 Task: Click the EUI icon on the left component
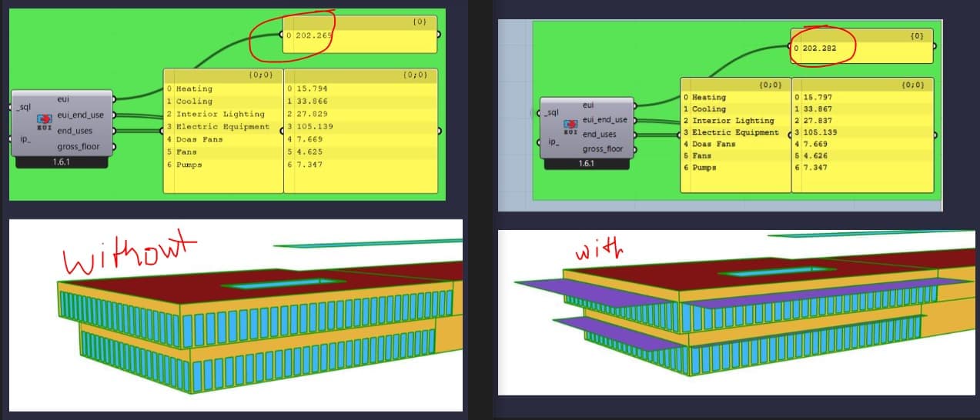(44, 122)
